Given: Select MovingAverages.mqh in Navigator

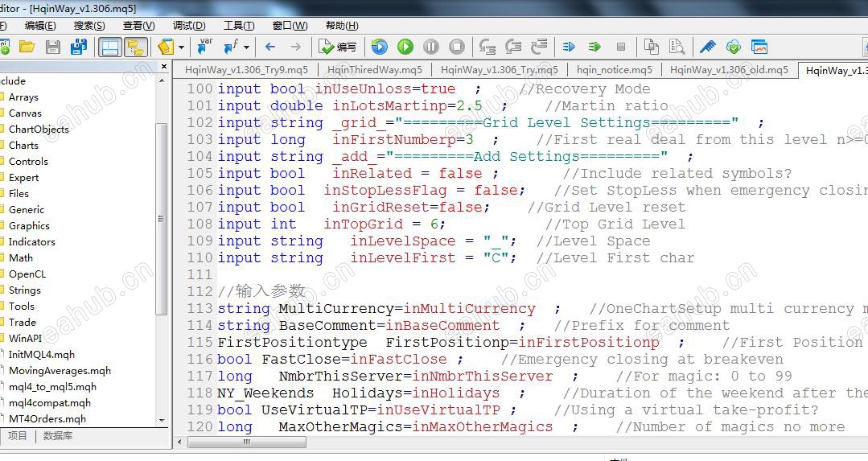Looking at the screenshot, I should click(x=60, y=370).
